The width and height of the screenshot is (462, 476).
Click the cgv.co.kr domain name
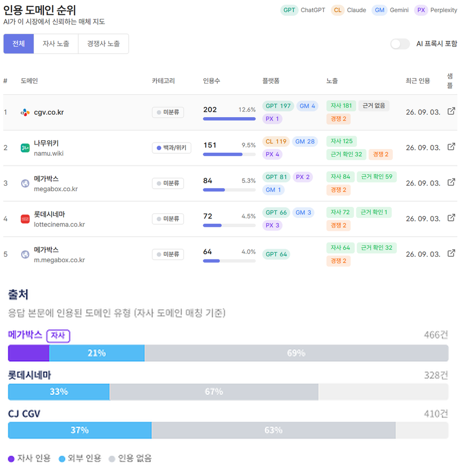(x=49, y=112)
